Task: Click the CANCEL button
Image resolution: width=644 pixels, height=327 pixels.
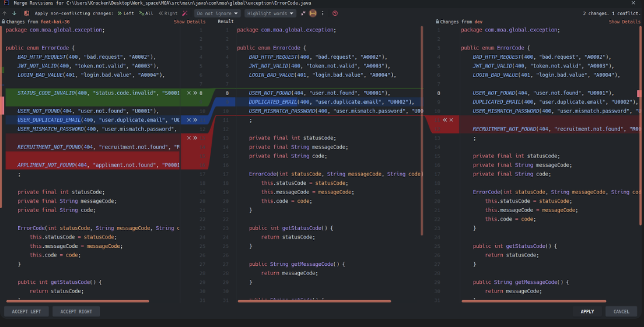Action: [x=621, y=311]
